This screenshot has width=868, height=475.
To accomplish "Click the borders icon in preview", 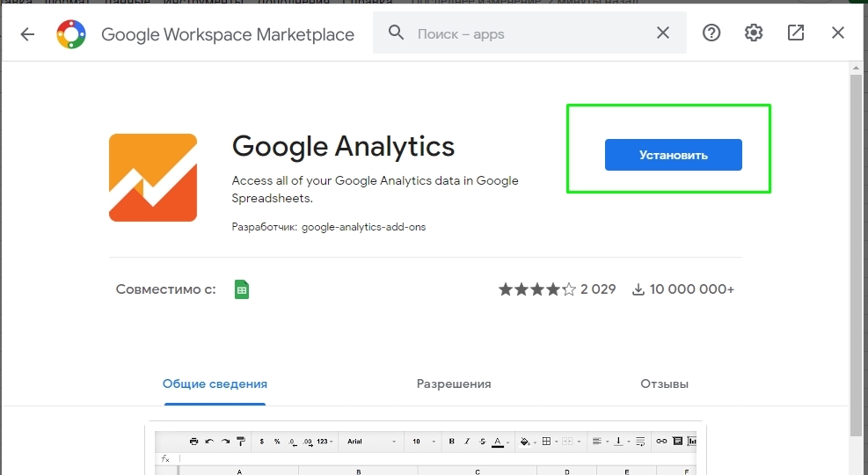I will (546, 442).
